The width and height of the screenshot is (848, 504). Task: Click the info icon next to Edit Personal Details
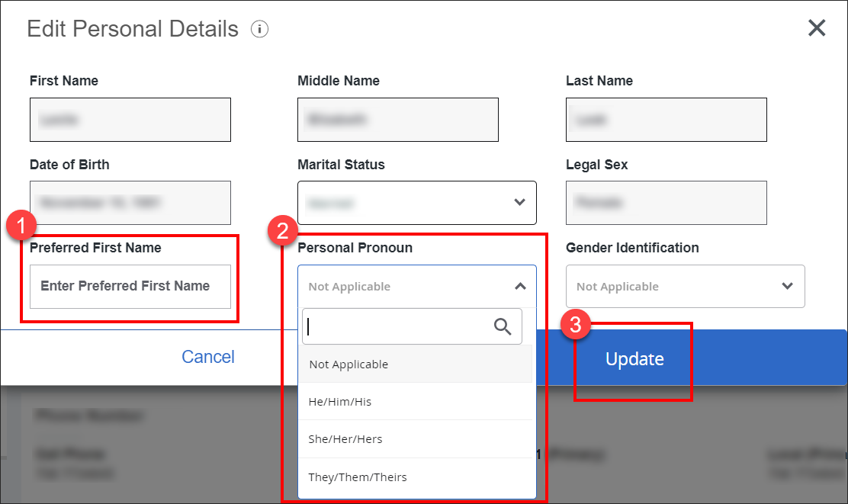pyautogui.click(x=259, y=29)
